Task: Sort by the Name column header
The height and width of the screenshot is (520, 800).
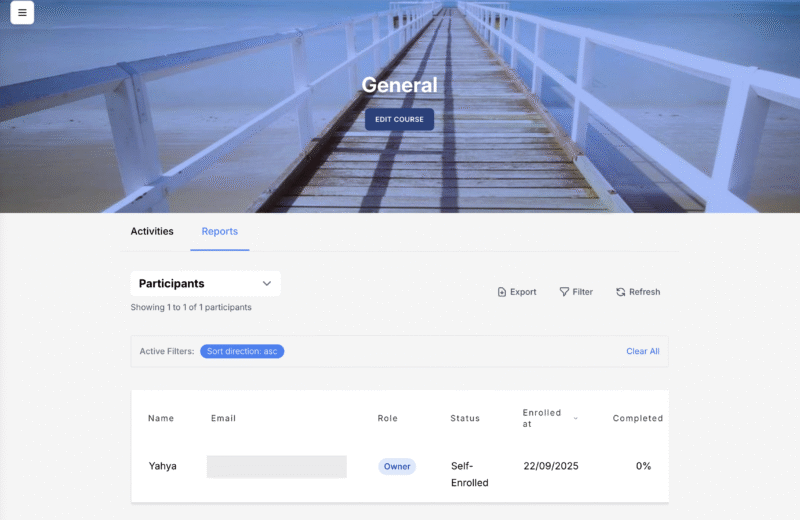Action: (x=160, y=418)
